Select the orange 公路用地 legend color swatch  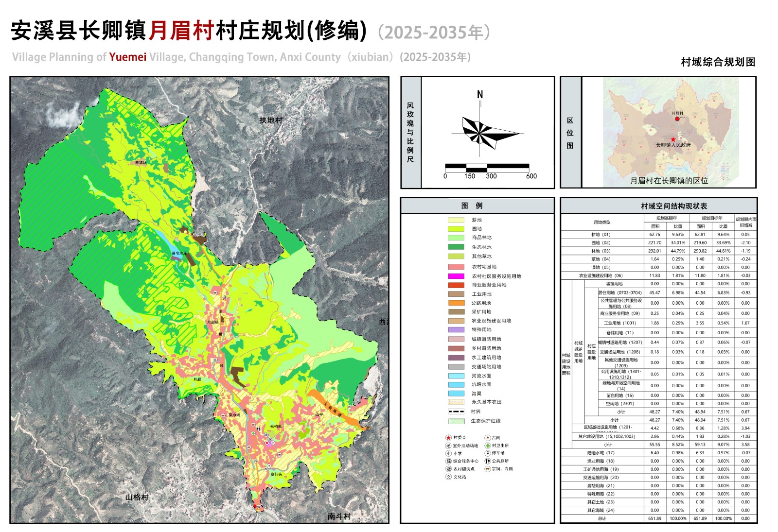(456, 303)
